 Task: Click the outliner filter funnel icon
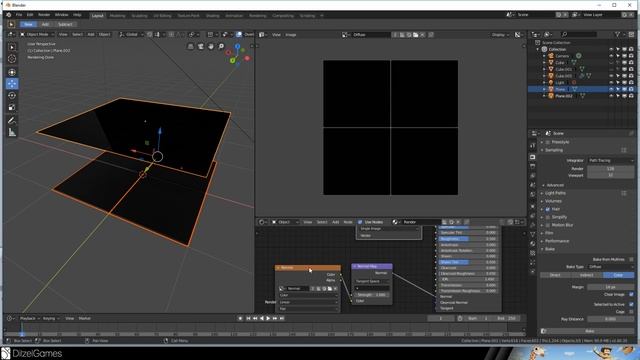tap(618, 35)
